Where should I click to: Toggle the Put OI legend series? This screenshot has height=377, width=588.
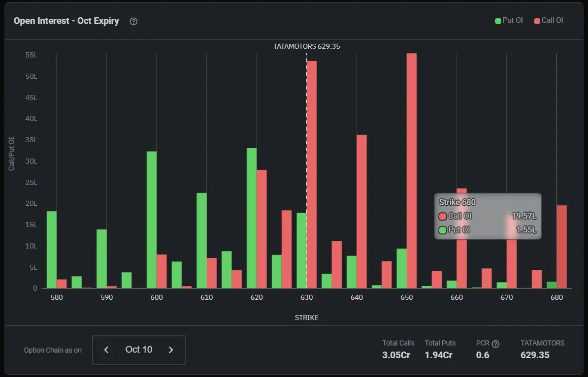click(509, 21)
